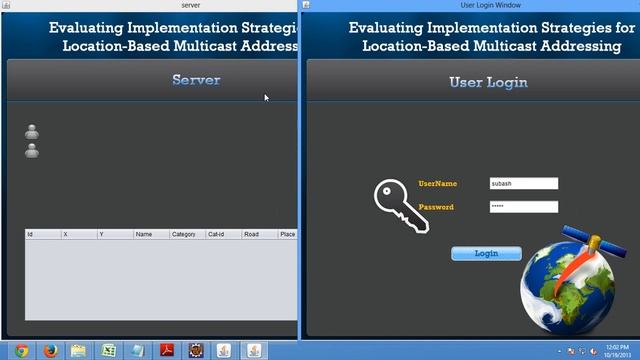Click the highlighted second Java taskbar icon
This screenshot has width=640, height=360.
point(254,351)
